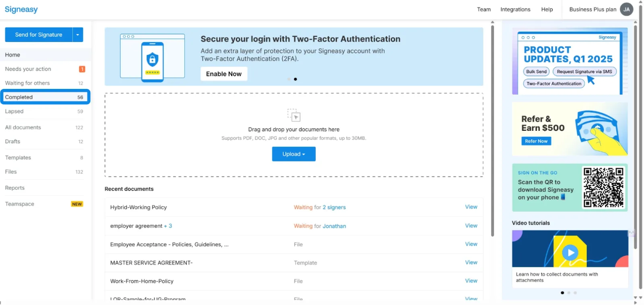Select first video tutorial carousel dot

pyautogui.click(x=562, y=293)
